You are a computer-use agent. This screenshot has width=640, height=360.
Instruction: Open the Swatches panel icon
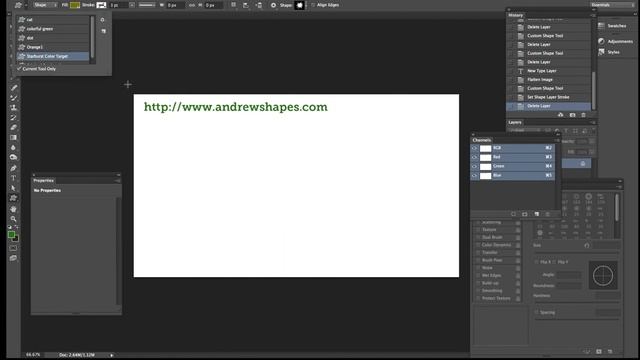pyautogui.click(x=601, y=26)
